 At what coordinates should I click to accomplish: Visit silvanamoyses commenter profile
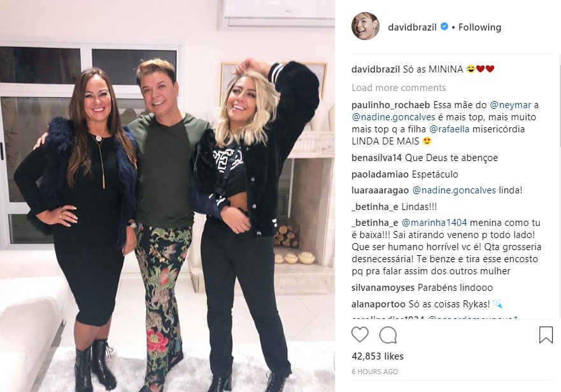point(383,288)
